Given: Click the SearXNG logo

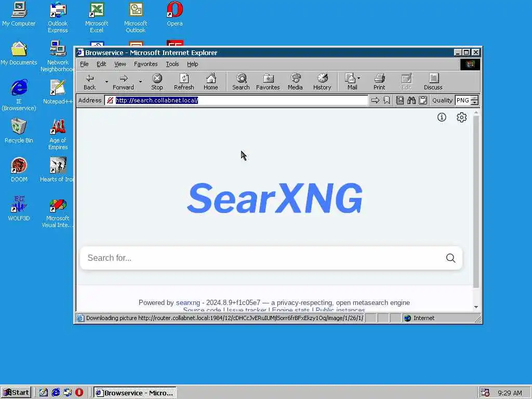Looking at the screenshot, I should tap(274, 198).
